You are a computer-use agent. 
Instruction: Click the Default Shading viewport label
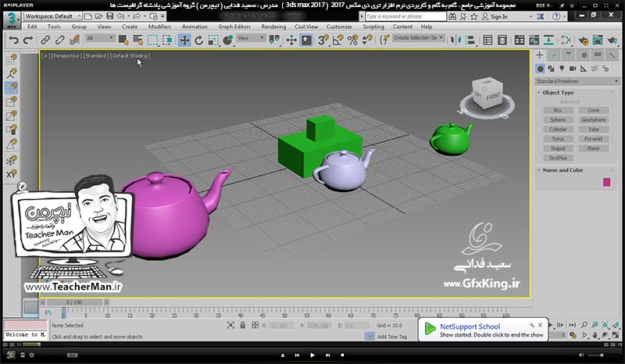tap(130, 55)
